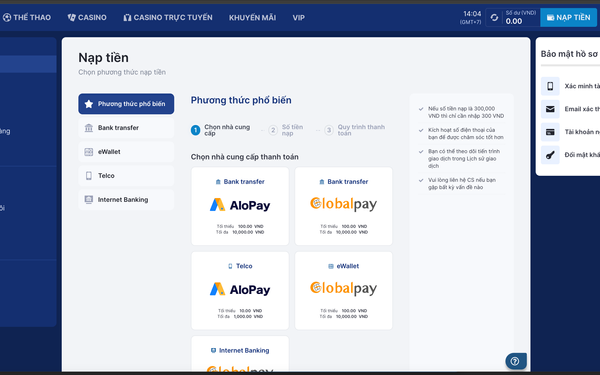600x375 pixels.
Task: Choose Globalpay Bank transfer provider card
Action: click(x=344, y=206)
